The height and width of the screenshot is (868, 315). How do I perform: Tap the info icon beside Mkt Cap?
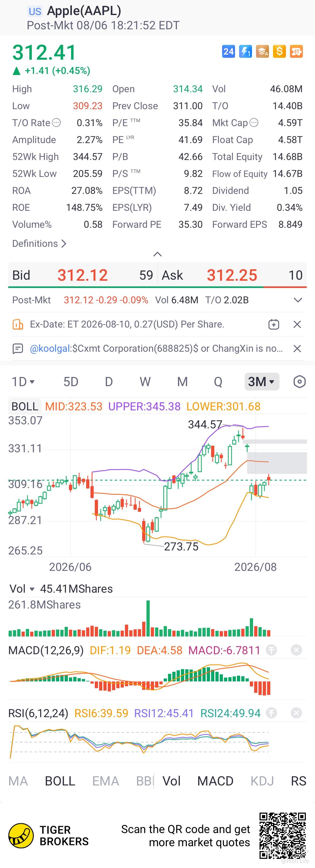254,123
